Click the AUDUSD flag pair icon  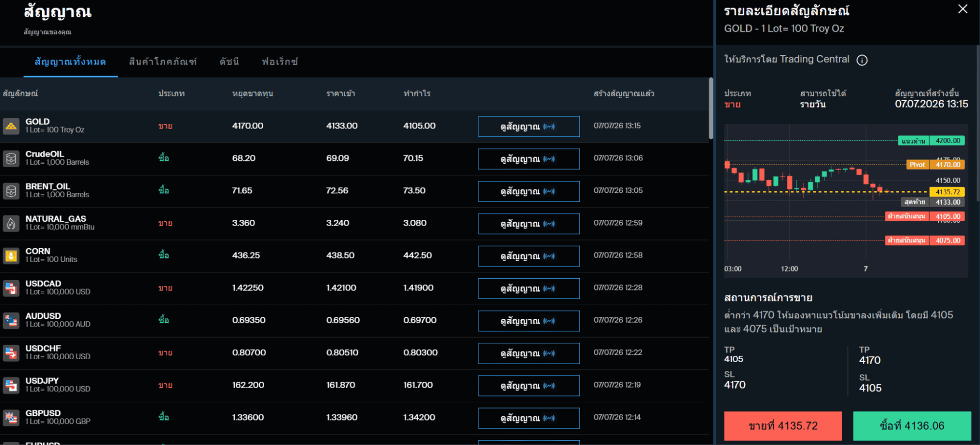coord(11,320)
